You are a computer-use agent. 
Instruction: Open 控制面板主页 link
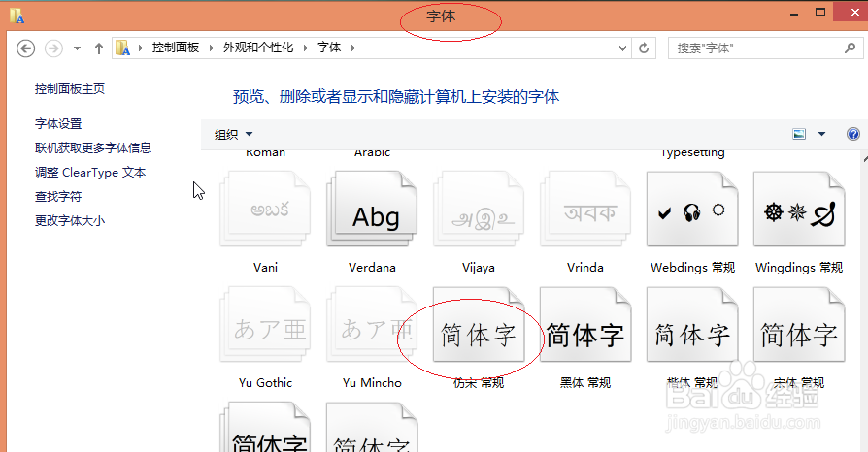70,89
